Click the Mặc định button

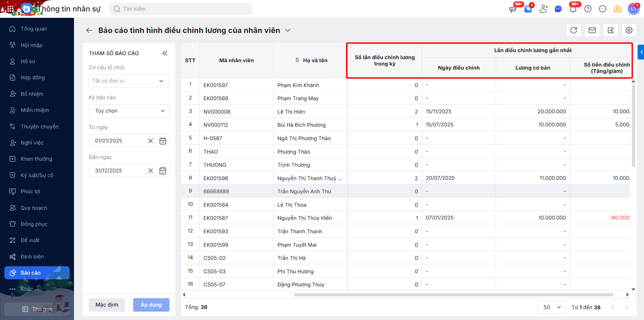point(107,305)
